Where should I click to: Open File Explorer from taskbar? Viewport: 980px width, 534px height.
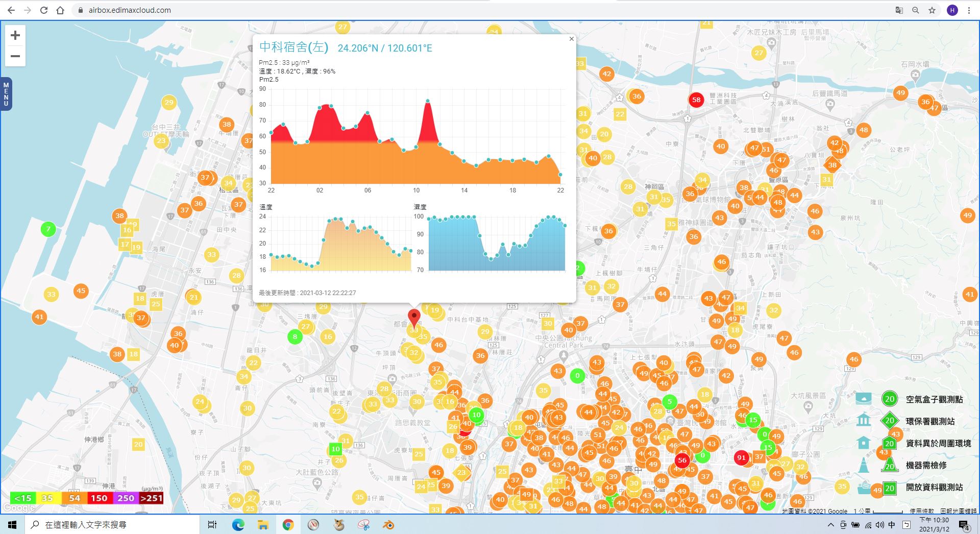(x=263, y=524)
